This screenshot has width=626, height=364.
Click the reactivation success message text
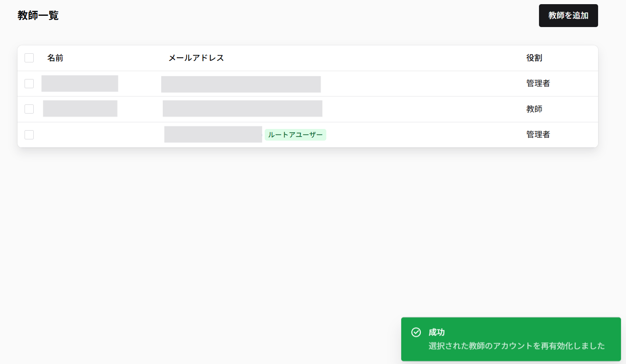(x=516, y=346)
